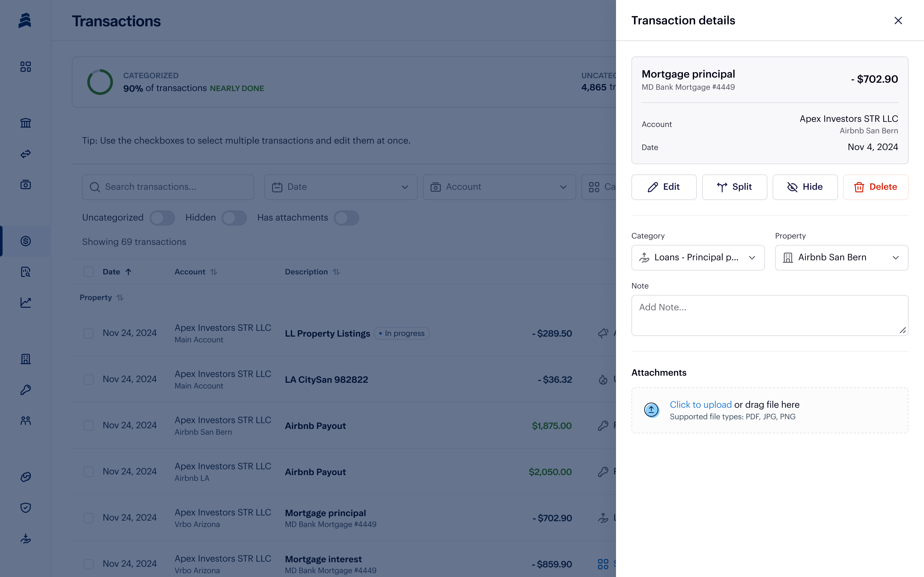
Task: Open the Date filter dropdown
Action: pyautogui.click(x=341, y=187)
